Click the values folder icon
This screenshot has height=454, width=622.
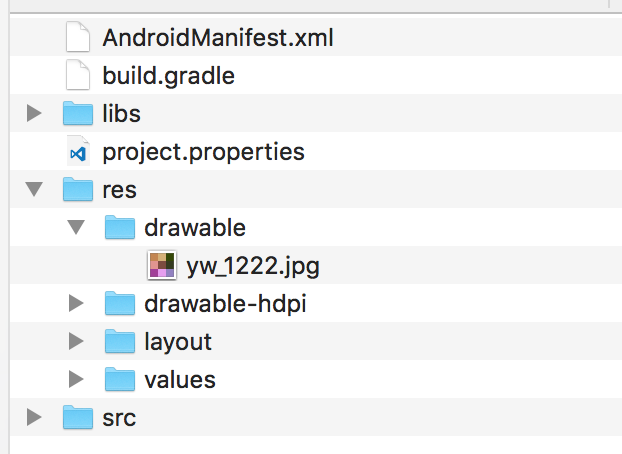click(x=120, y=380)
